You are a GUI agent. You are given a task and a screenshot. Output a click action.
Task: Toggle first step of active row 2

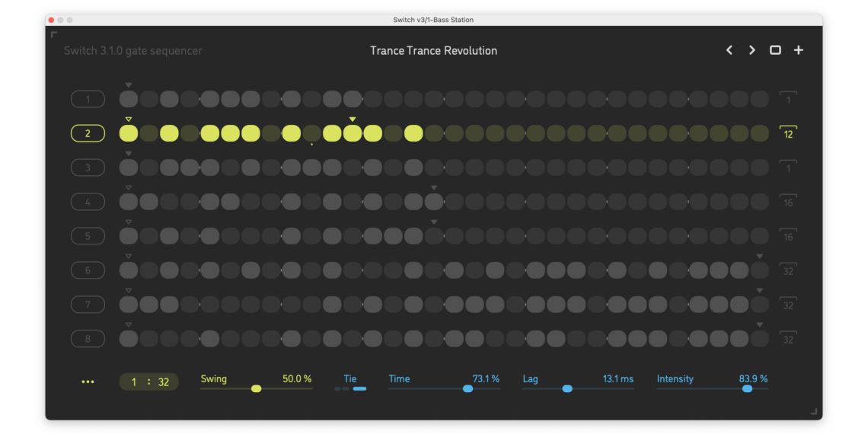pos(129,133)
